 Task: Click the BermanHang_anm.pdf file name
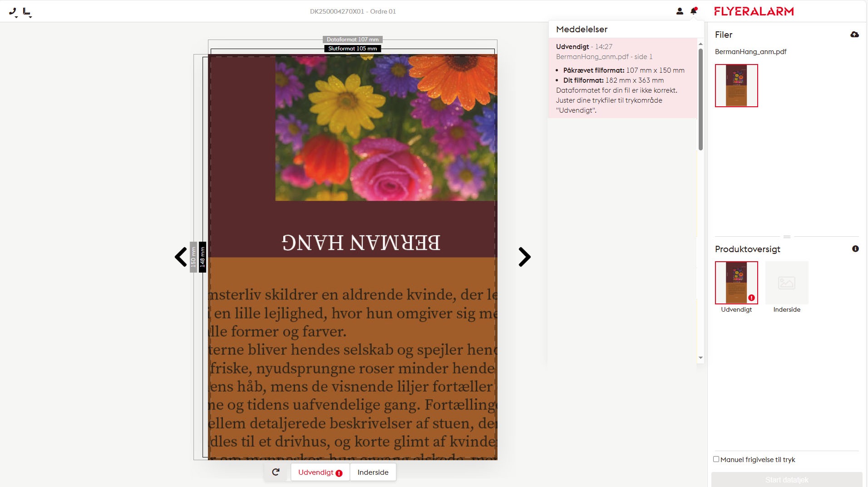tap(750, 52)
